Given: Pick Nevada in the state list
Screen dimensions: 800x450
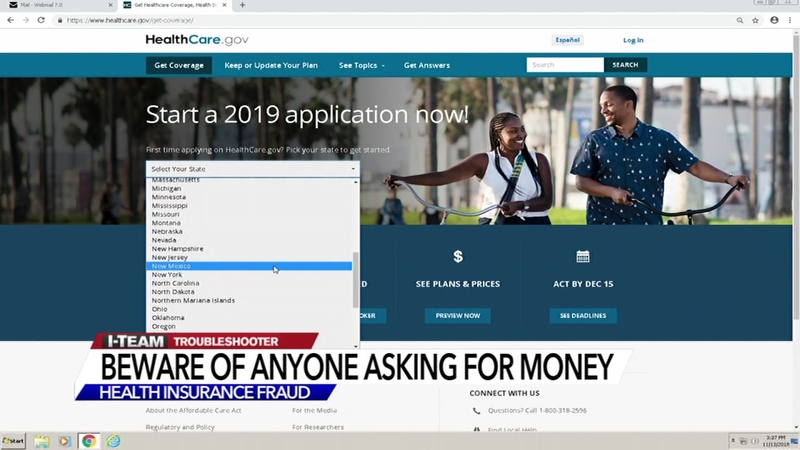Looking at the screenshot, I should pyautogui.click(x=164, y=240).
